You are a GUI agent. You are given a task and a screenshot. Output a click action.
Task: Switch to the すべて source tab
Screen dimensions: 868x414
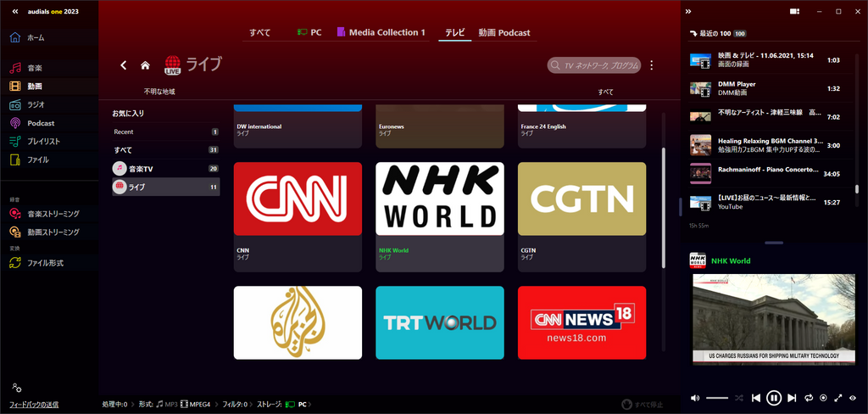pos(259,33)
